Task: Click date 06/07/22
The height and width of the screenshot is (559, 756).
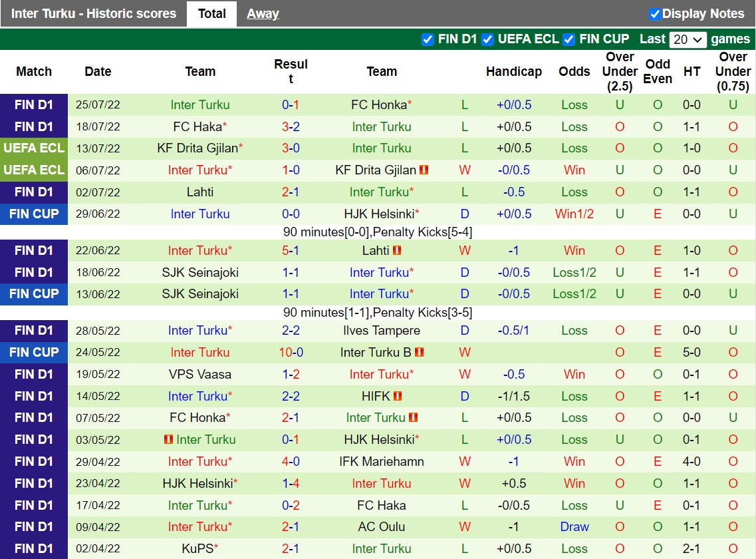Action: tap(98, 170)
